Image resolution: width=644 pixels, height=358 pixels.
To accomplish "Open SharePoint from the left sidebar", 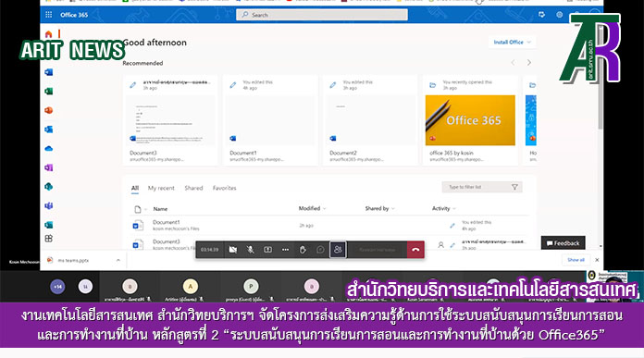I will (48, 187).
